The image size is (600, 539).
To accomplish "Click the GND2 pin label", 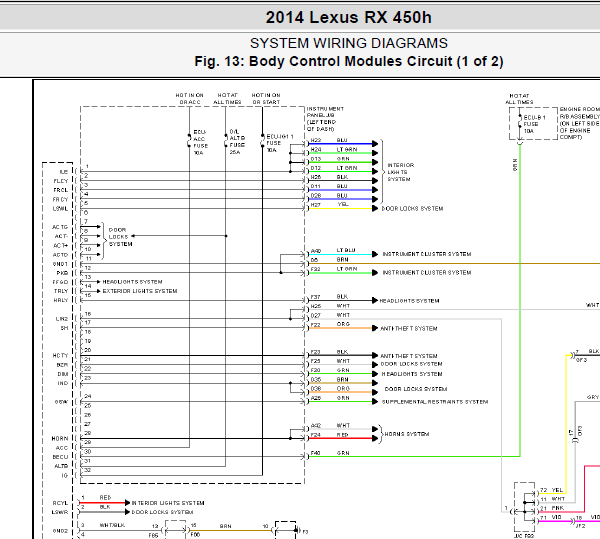I will [x=60, y=531].
